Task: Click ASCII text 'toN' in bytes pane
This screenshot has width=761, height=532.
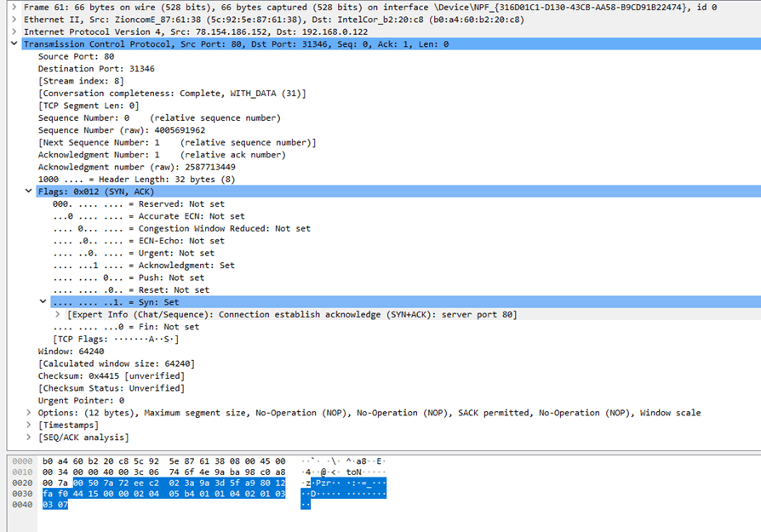Action: (x=354, y=472)
